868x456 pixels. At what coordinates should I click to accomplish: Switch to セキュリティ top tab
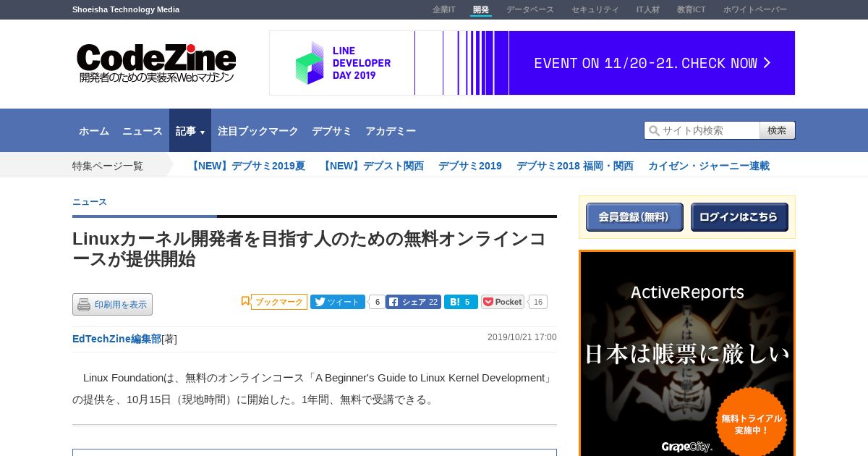click(x=595, y=9)
